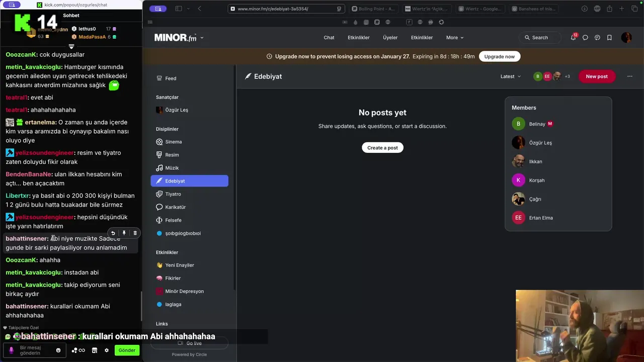
Task: Go to Chat in top navigation
Action: [329, 38]
